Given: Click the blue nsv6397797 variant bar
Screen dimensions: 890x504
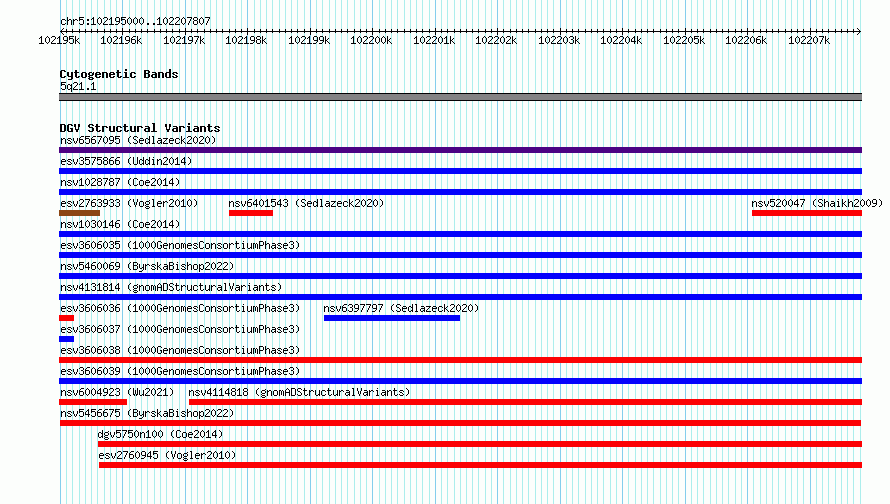Looking at the screenshot, I should [x=392, y=318].
